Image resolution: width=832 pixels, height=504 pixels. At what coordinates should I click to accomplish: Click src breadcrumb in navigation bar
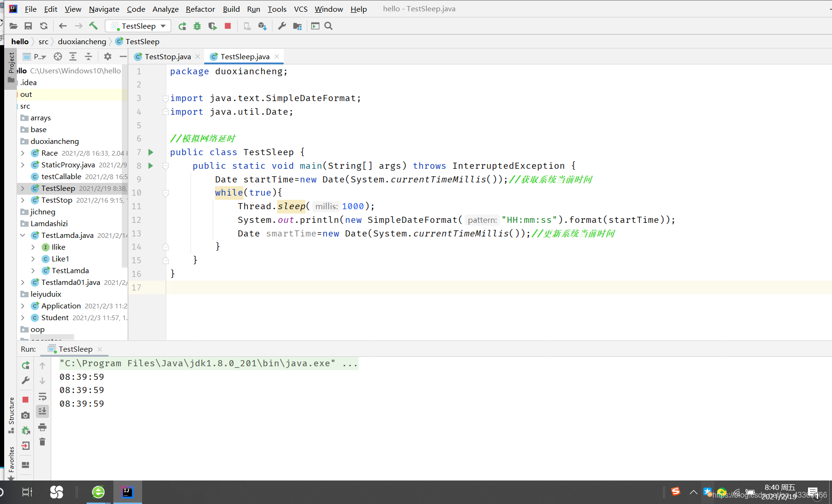pyautogui.click(x=43, y=41)
